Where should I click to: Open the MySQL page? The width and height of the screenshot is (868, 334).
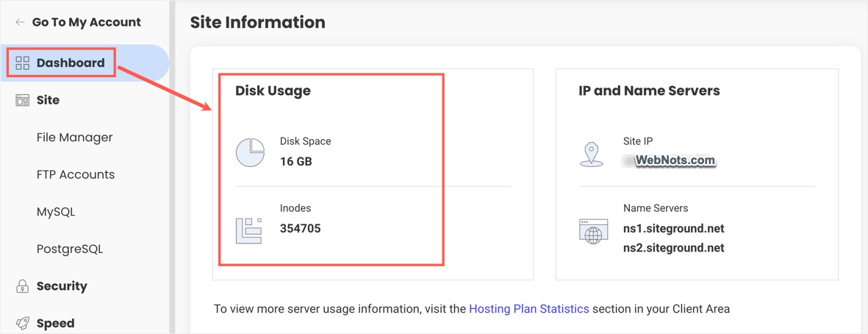pos(55,212)
